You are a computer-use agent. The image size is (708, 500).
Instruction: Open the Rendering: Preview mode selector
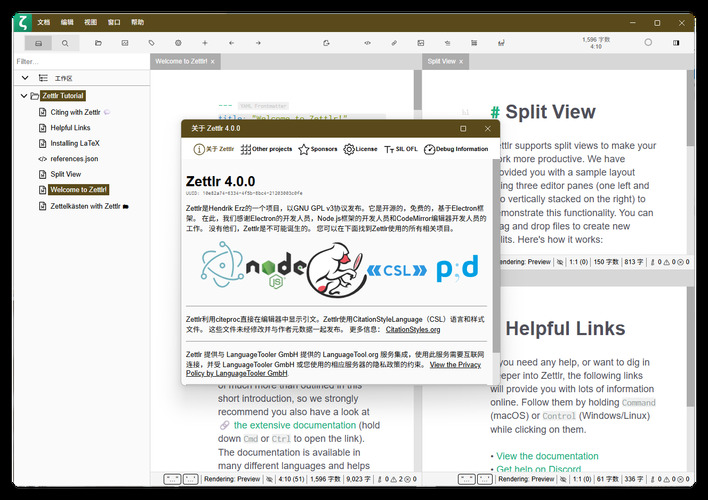coord(235,479)
